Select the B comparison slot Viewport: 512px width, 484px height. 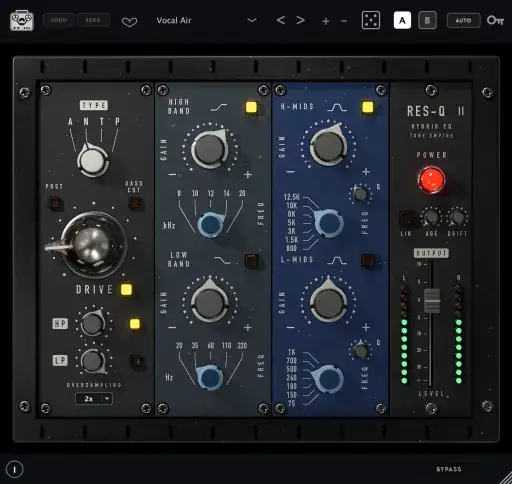click(427, 20)
